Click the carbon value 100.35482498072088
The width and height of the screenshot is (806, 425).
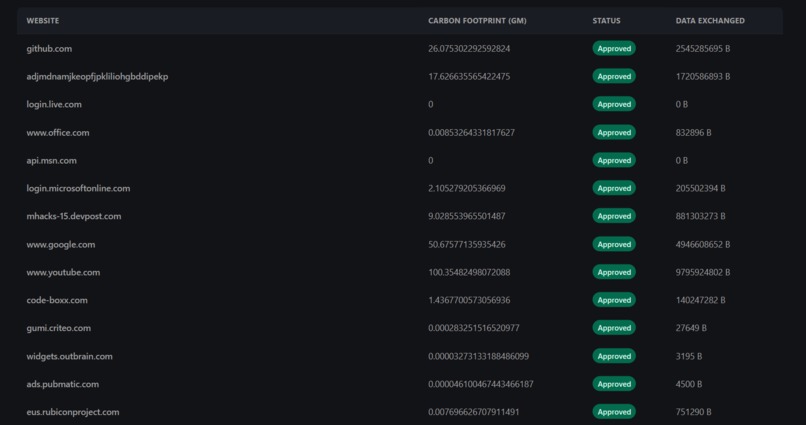click(x=469, y=272)
